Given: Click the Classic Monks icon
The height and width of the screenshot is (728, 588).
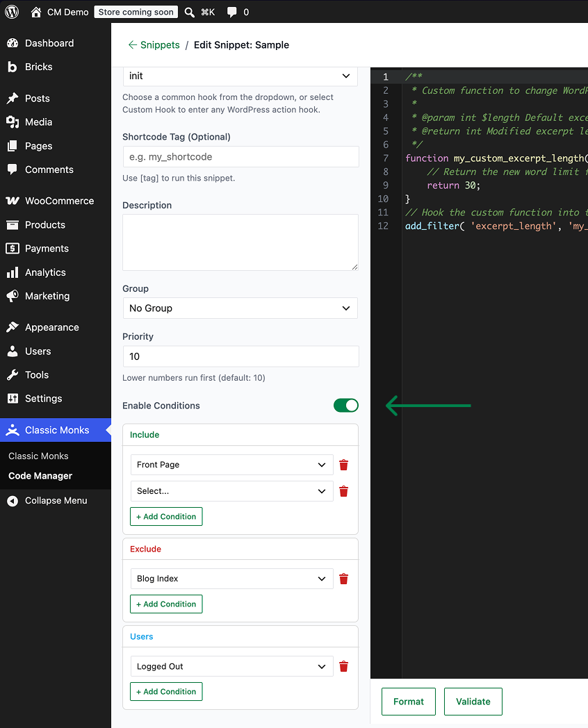Looking at the screenshot, I should coord(13,430).
